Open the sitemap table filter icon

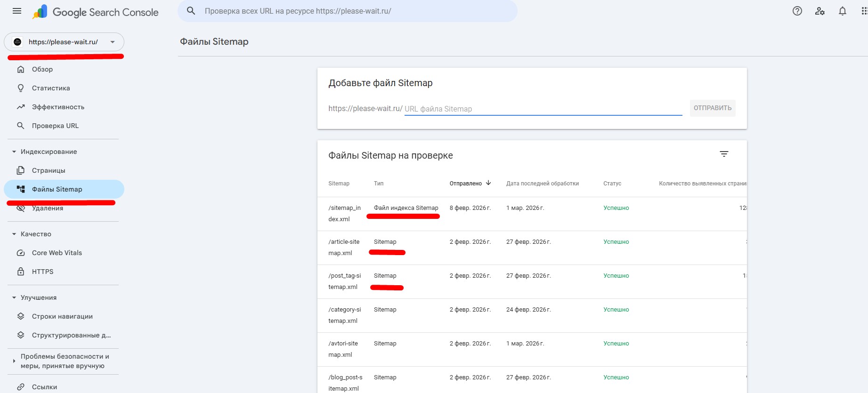click(x=724, y=154)
